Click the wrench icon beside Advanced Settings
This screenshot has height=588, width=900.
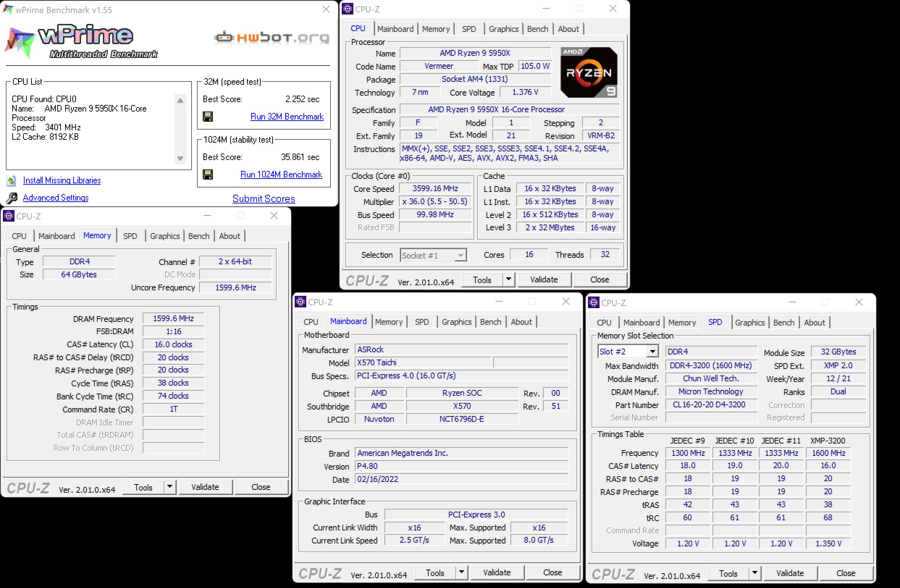click(11, 197)
